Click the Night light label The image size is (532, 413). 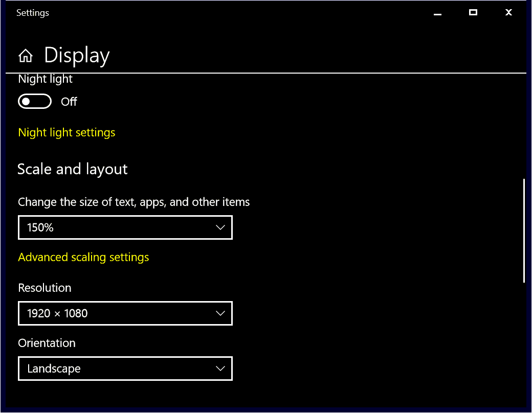click(45, 79)
